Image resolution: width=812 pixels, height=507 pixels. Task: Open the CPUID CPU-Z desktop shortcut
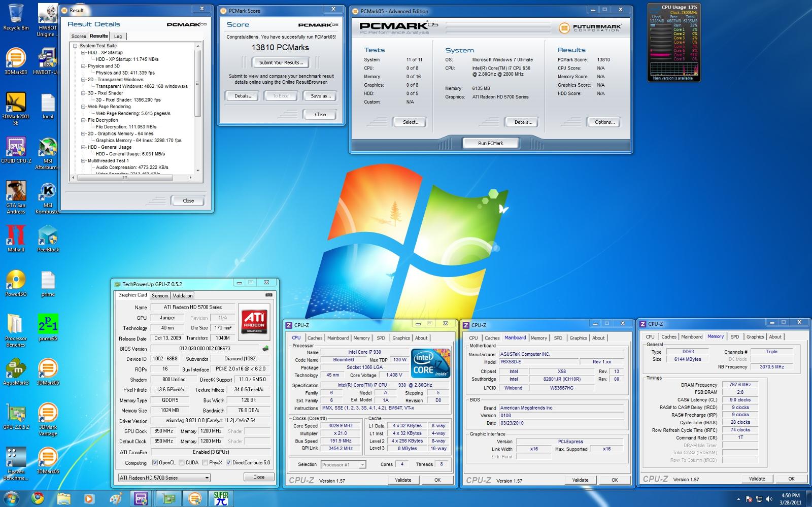pos(16,150)
